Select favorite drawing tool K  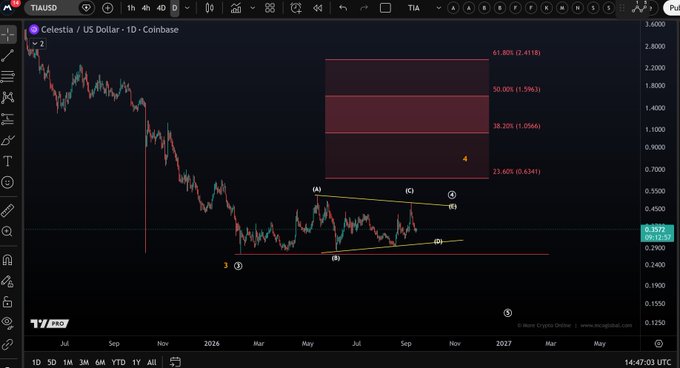coord(546,8)
